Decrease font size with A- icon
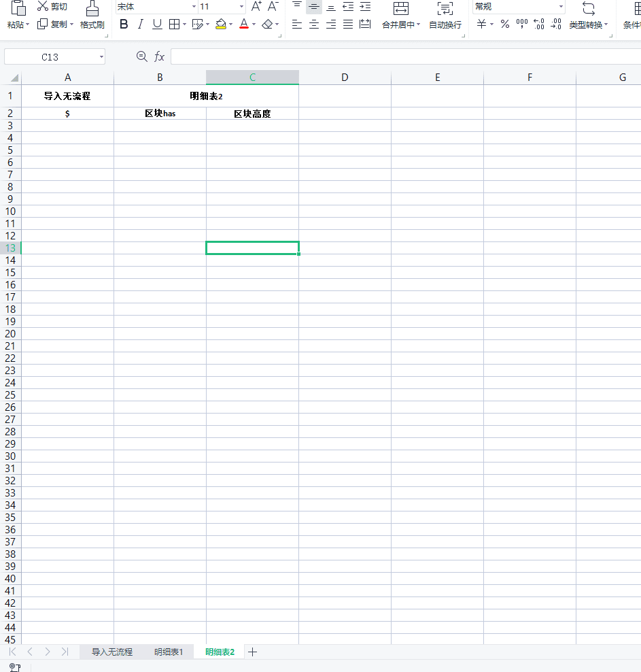This screenshot has height=672, width=641. tap(273, 6)
